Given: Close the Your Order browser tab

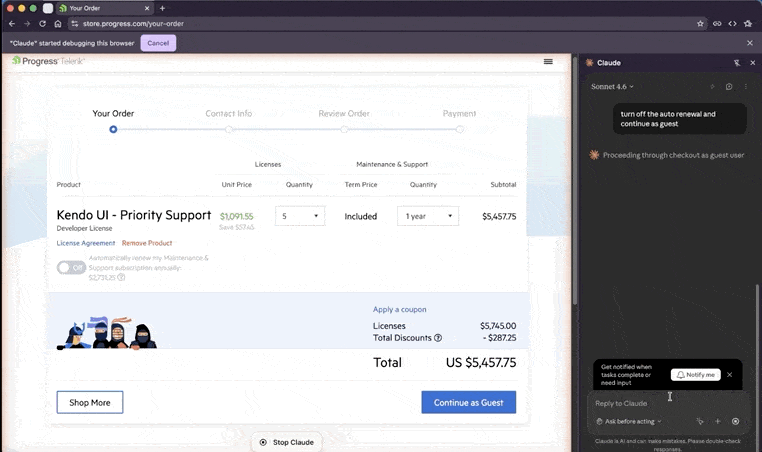Looking at the screenshot, I should pos(147,8).
